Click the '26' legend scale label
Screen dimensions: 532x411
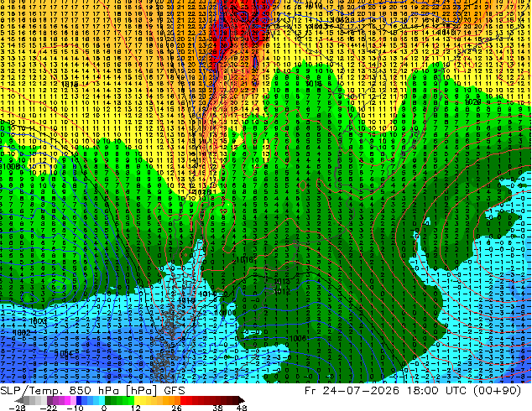(x=176, y=408)
